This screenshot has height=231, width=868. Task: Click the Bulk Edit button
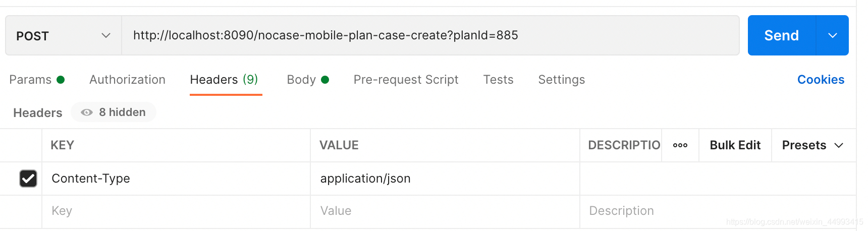tap(735, 145)
